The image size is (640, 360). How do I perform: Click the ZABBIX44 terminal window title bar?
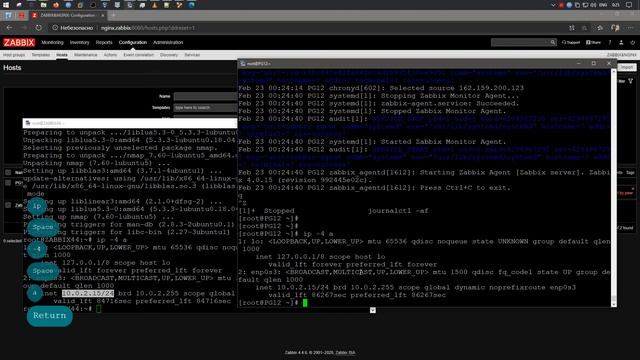tap(130, 123)
